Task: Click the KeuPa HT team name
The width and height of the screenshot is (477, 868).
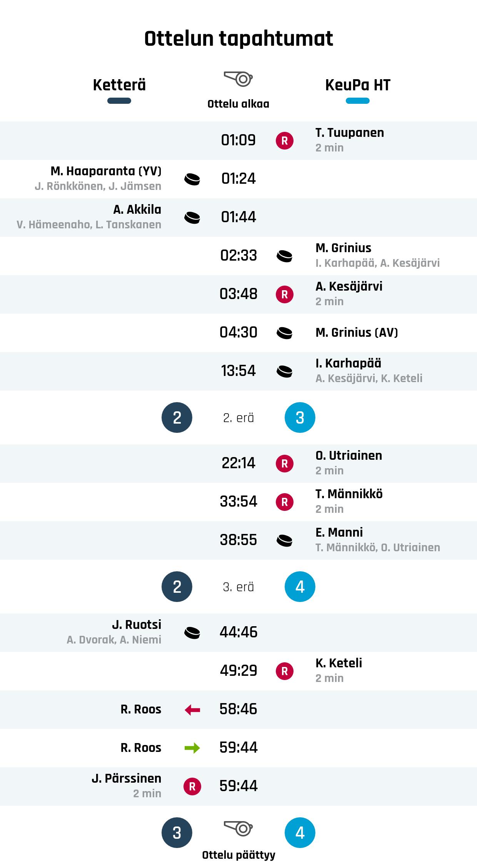Action: (358, 85)
